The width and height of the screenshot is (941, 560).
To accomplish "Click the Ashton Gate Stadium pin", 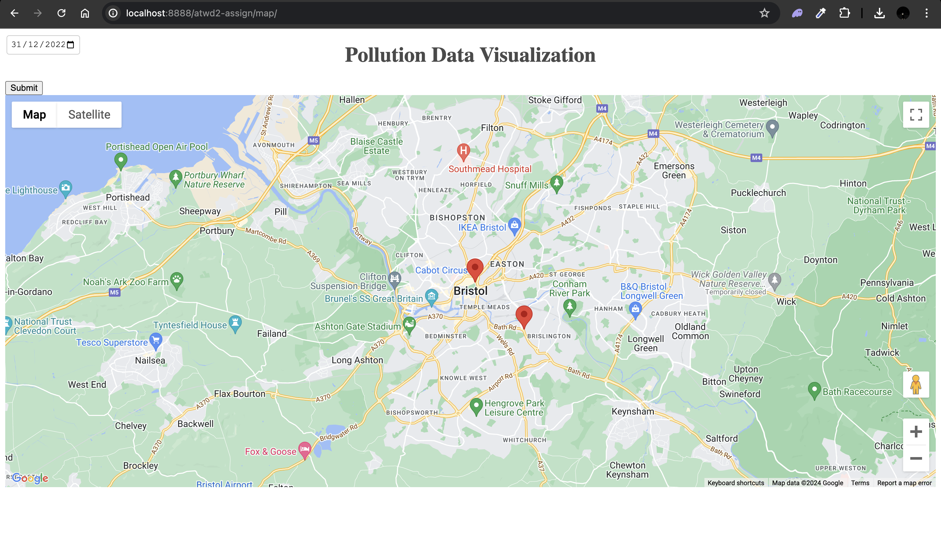I will [409, 326].
